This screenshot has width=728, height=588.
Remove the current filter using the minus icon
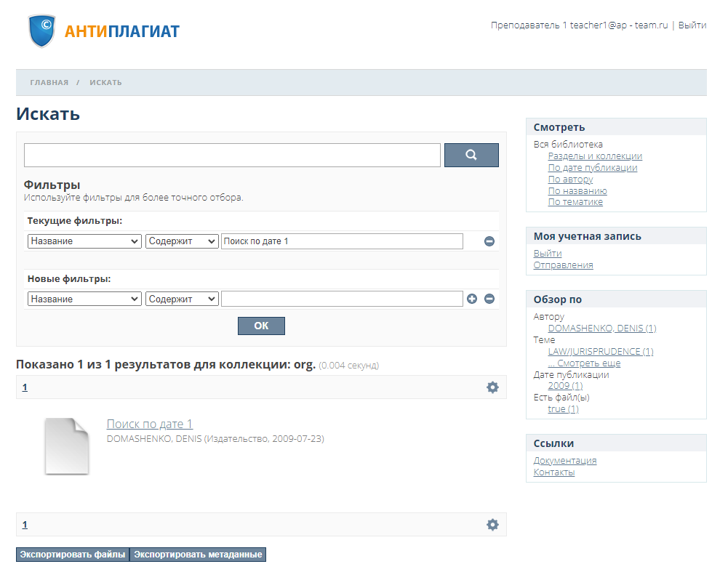click(x=489, y=241)
